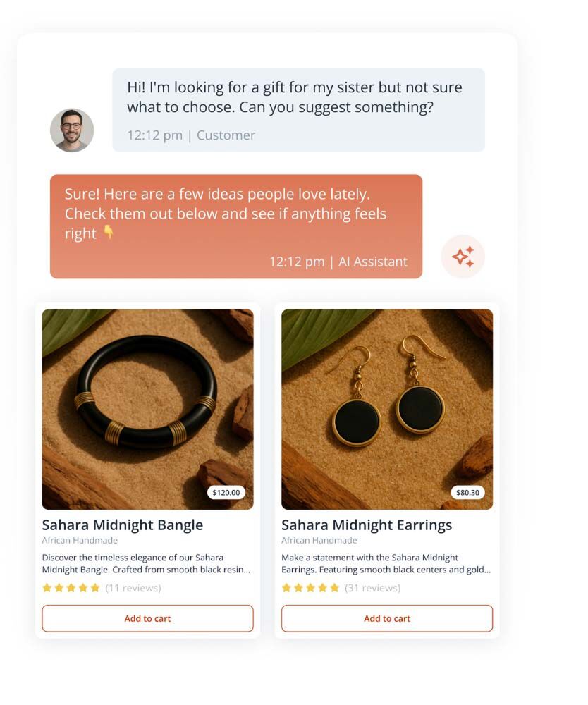Select the third star on the earrings rating

(x=310, y=587)
